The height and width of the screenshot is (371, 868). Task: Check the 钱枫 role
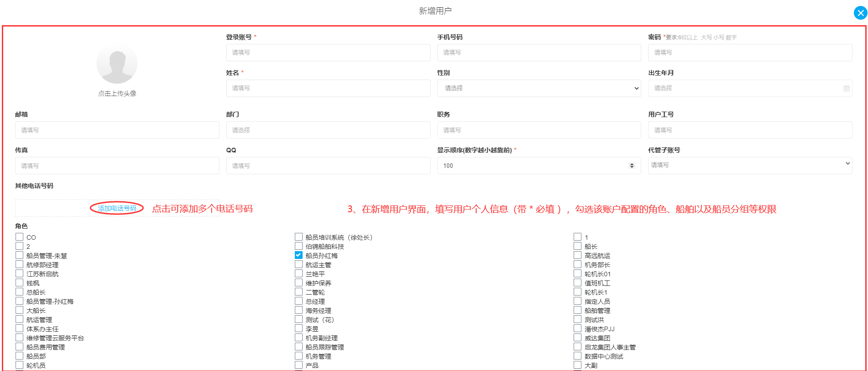(19, 283)
